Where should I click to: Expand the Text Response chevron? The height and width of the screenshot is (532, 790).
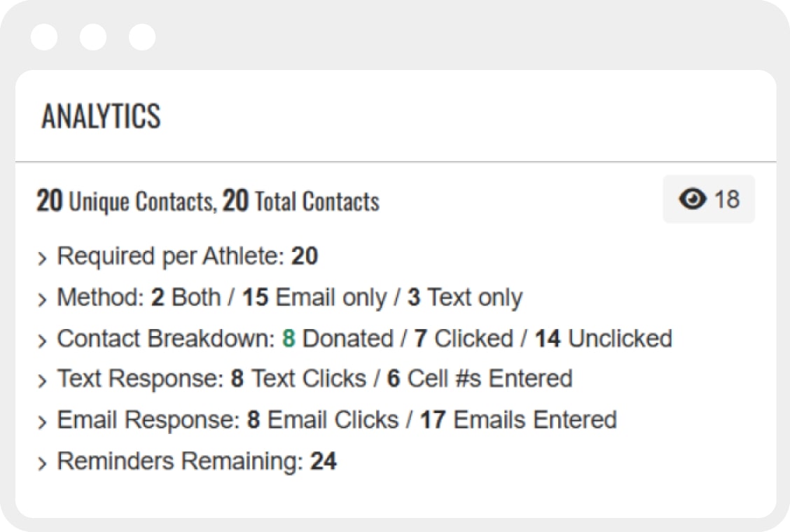click(x=42, y=381)
